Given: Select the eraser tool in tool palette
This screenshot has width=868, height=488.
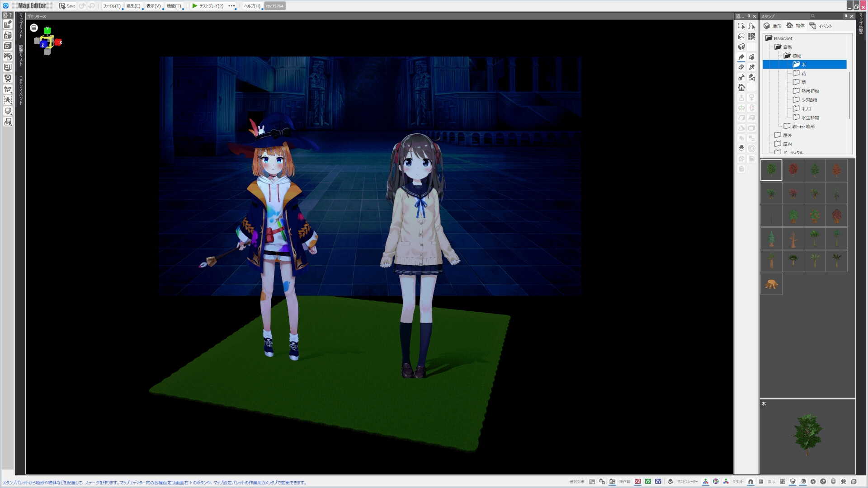Looking at the screenshot, I should tap(741, 67).
